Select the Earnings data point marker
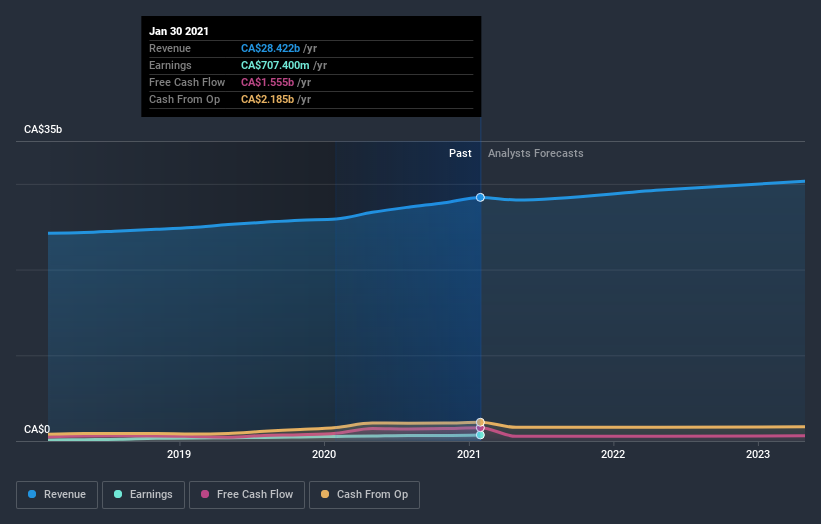 click(x=480, y=435)
